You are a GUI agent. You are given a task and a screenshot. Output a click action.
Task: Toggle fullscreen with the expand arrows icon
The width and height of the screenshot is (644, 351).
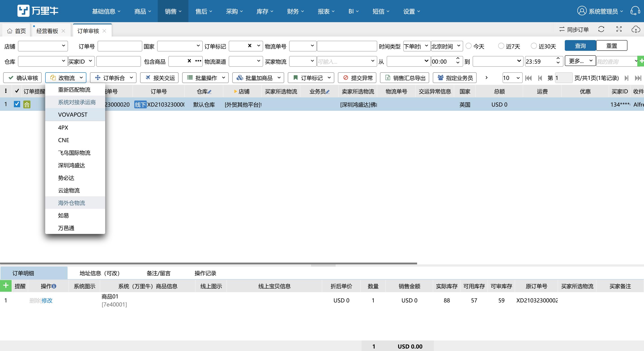[619, 30]
